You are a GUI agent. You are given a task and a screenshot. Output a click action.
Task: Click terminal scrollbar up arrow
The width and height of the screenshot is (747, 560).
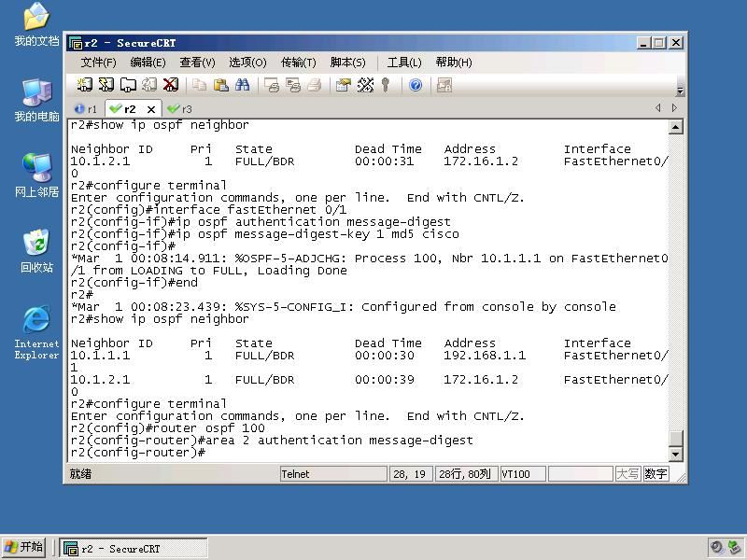[675, 127]
